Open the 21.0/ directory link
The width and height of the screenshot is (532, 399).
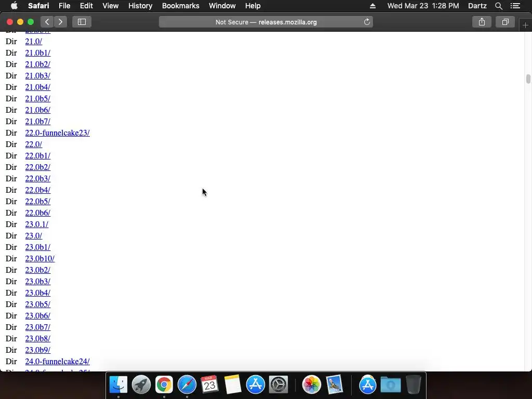34,42
